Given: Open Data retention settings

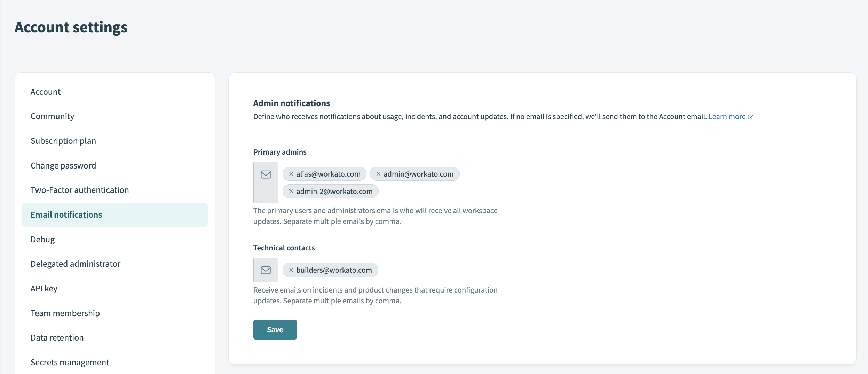Looking at the screenshot, I should [57, 337].
